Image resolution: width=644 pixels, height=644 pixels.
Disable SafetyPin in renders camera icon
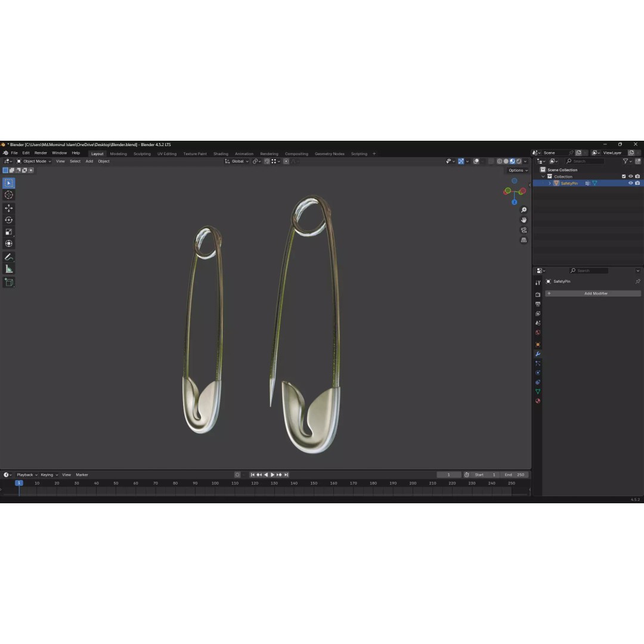point(637,183)
